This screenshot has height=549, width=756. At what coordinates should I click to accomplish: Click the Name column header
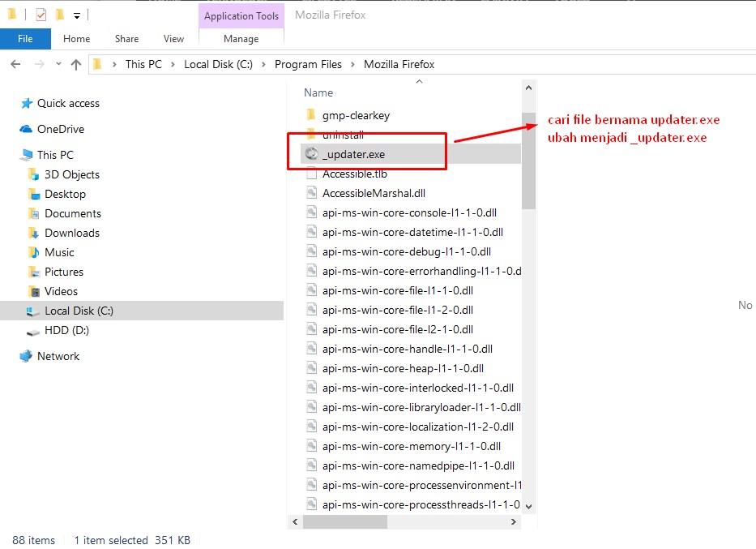pos(318,92)
